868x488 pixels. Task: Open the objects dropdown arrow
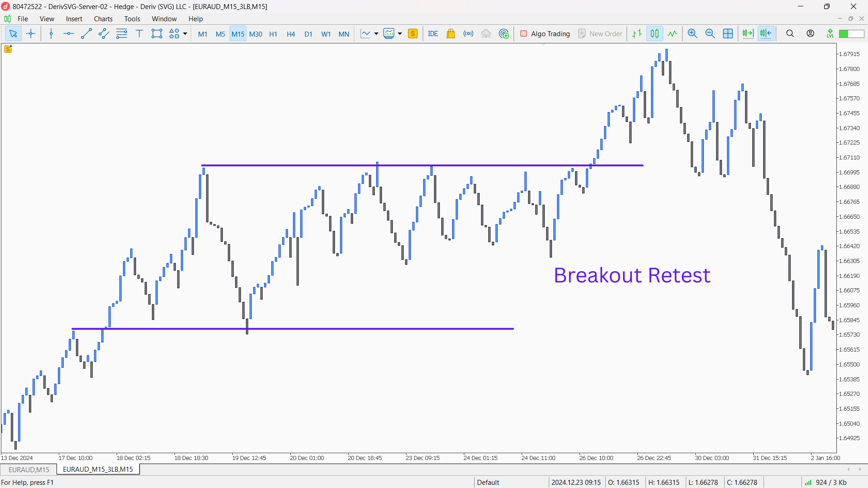[x=185, y=33]
